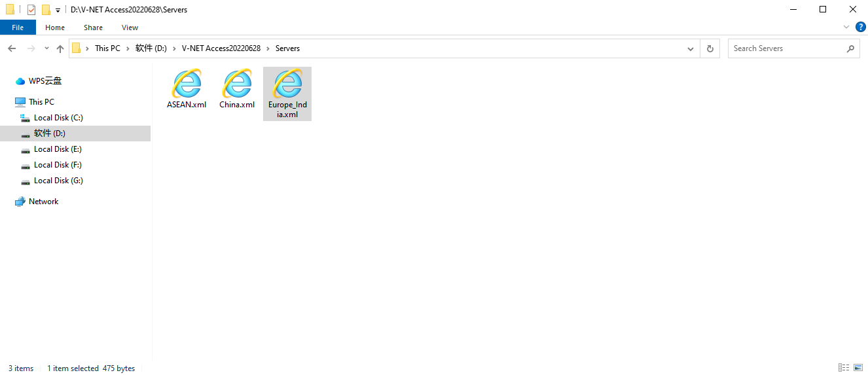Screen dimensions: 868x375
Task: Click the Servers breadcrumb
Action: 287,48
